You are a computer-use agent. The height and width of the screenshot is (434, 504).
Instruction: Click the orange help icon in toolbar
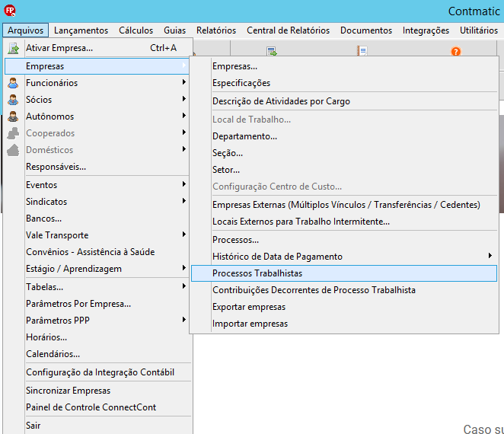click(456, 52)
